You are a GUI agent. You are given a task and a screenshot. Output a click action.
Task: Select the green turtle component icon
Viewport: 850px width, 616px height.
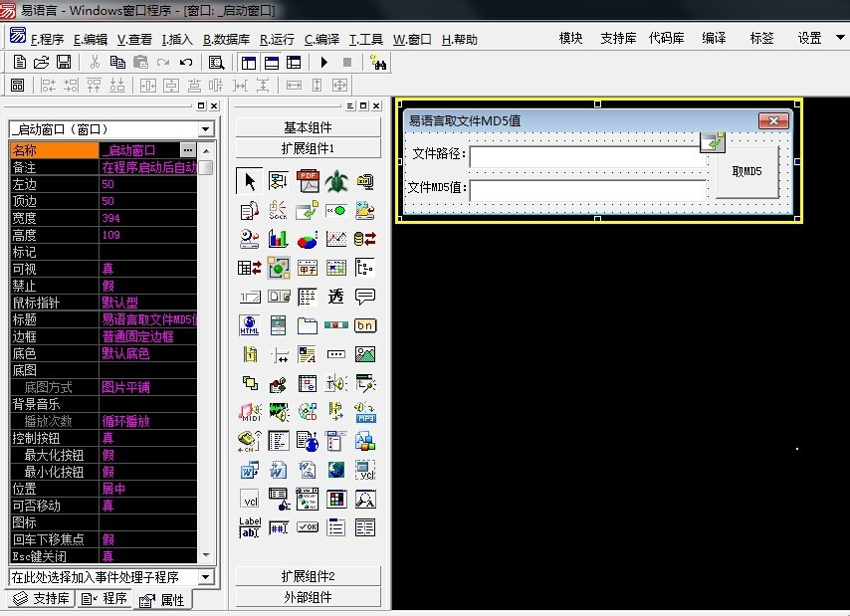[x=336, y=181]
